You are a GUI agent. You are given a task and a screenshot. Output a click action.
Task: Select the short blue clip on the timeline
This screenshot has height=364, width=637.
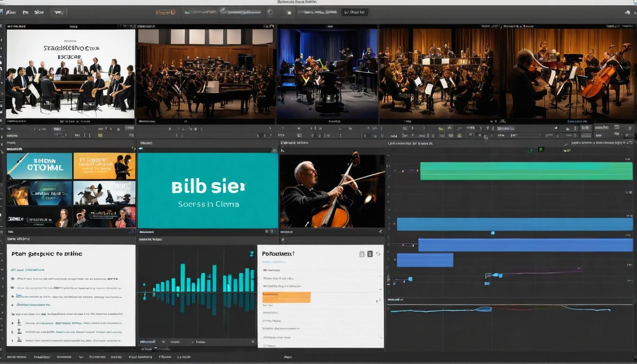pyautogui.click(x=425, y=260)
